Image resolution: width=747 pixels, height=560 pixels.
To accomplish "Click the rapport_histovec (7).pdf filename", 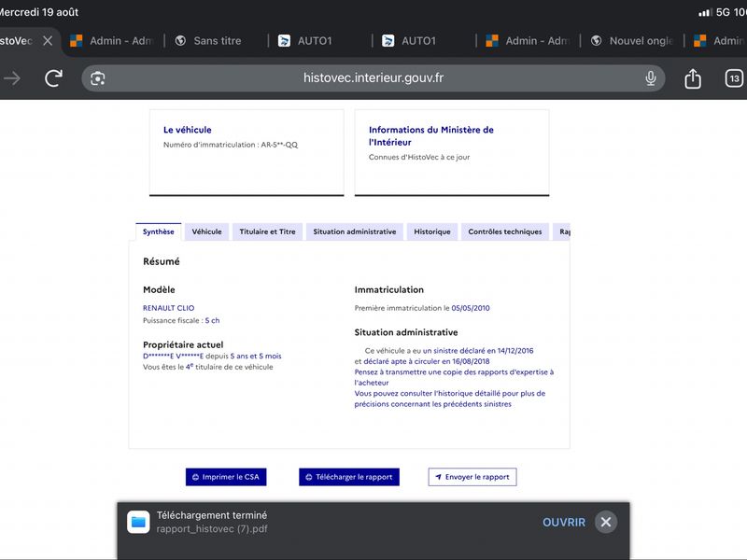I will pyautogui.click(x=212, y=529).
